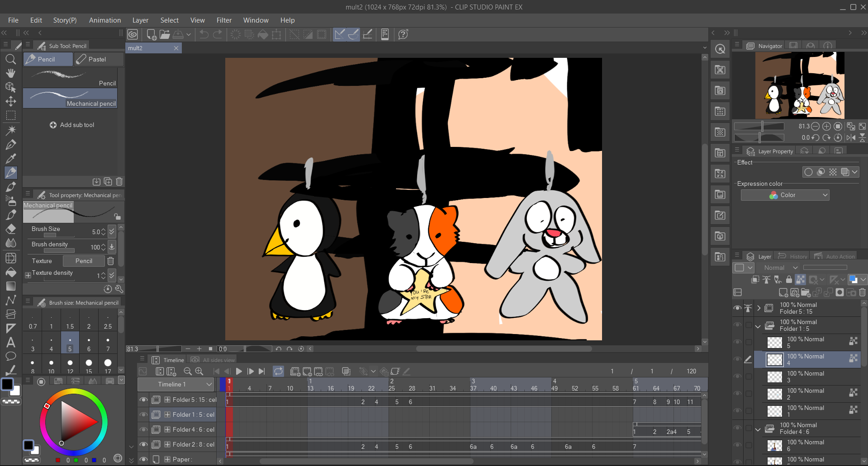The image size is (868, 466).
Task: Click the Undo icon in toolbar
Action: (x=204, y=34)
